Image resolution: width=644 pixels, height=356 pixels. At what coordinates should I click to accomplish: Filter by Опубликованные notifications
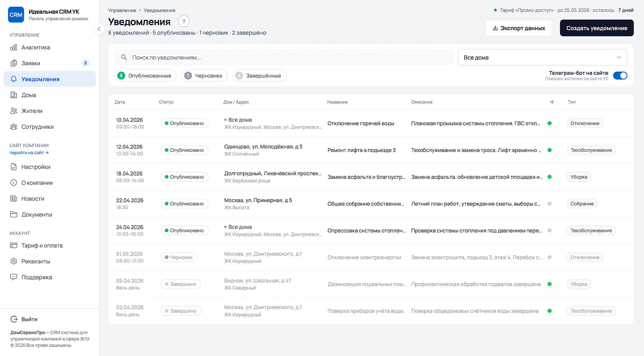click(x=146, y=76)
